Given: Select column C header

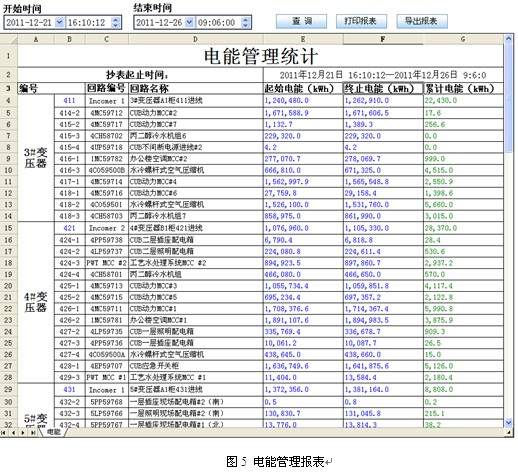Looking at the screenshot, I should pos(107,39).
